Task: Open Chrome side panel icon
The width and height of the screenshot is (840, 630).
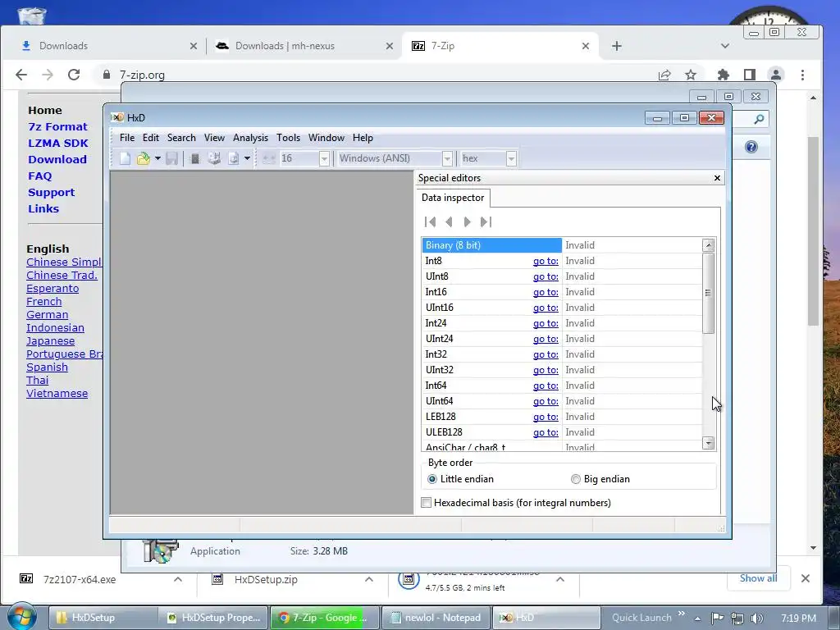Action: [x=750, y=75]
